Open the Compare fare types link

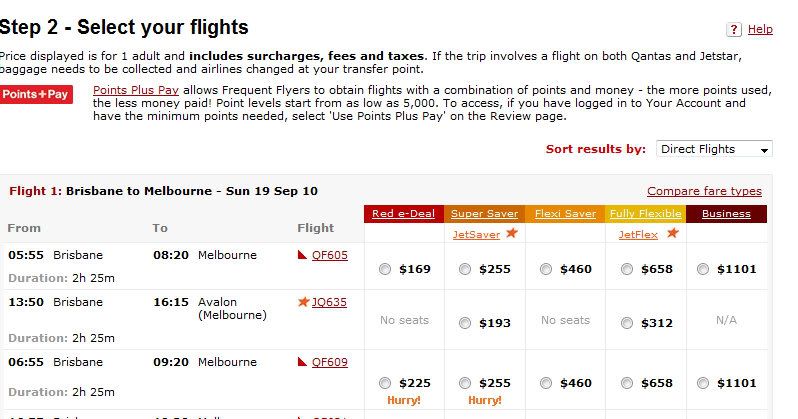pos(704,191)
